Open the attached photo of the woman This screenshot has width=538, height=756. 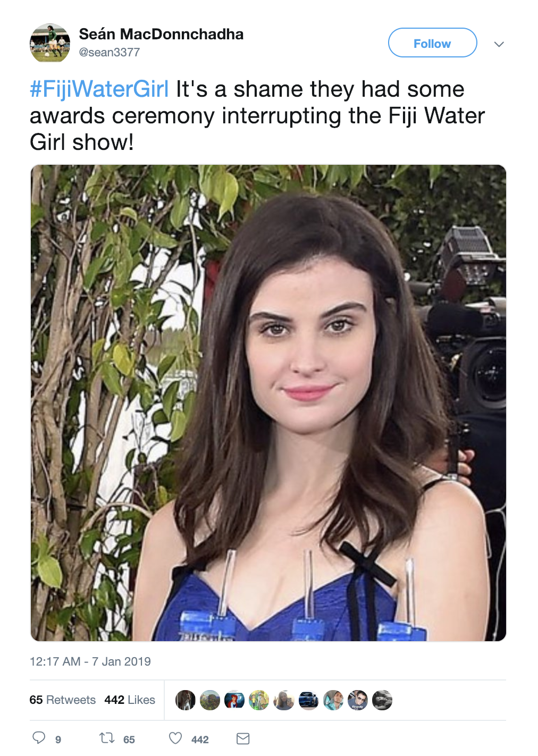click(268, 403)
